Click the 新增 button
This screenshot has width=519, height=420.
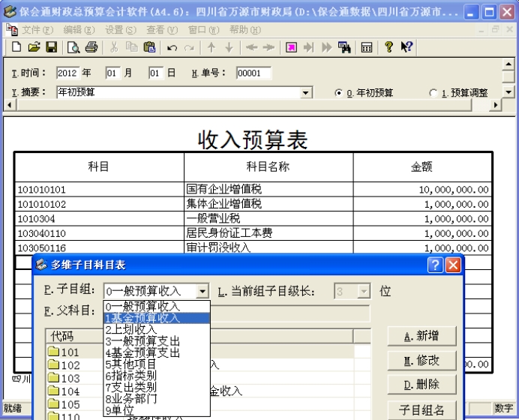(421, 336)
